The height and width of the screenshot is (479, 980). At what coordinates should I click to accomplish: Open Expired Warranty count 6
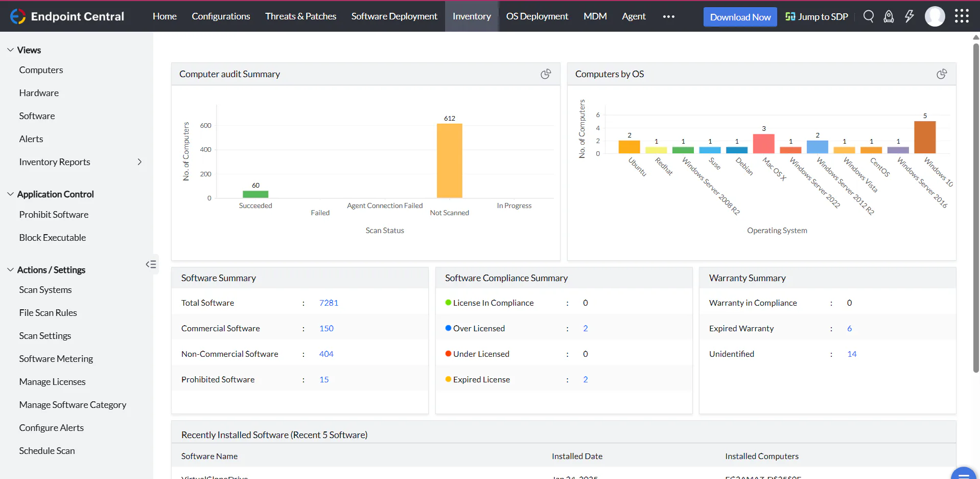[849, 328]
